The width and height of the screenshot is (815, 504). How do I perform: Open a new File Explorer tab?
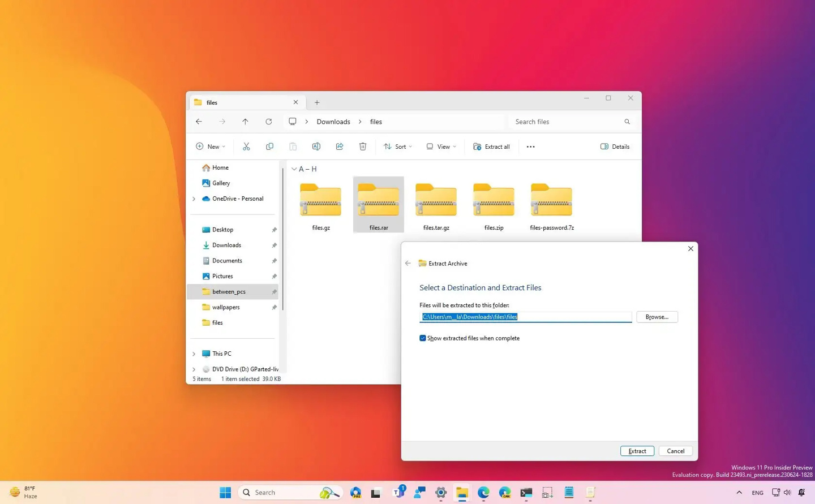317,102
